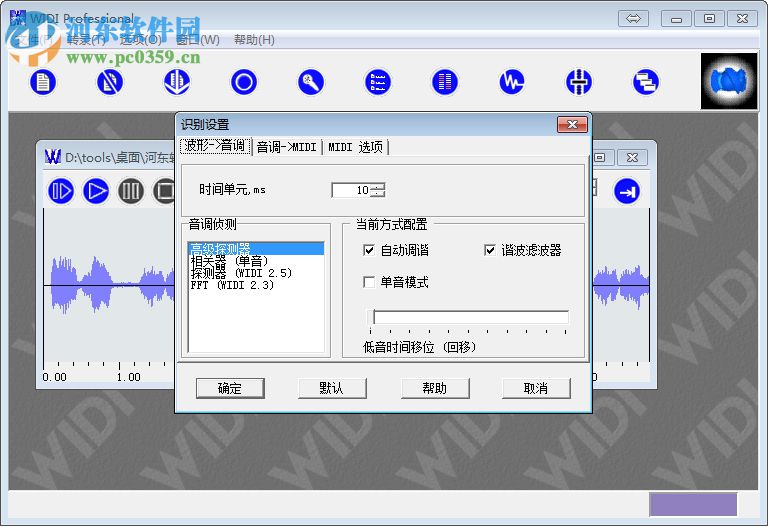This screenshot has width=768, height=526.
Task: Click the waveform display in audio window
Action: tap(109, 285)
